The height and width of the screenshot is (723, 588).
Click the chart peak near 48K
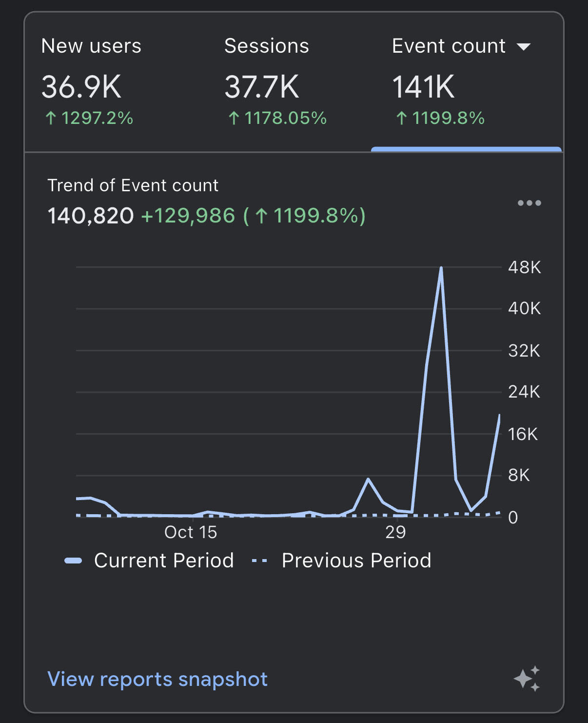point(441,267)
